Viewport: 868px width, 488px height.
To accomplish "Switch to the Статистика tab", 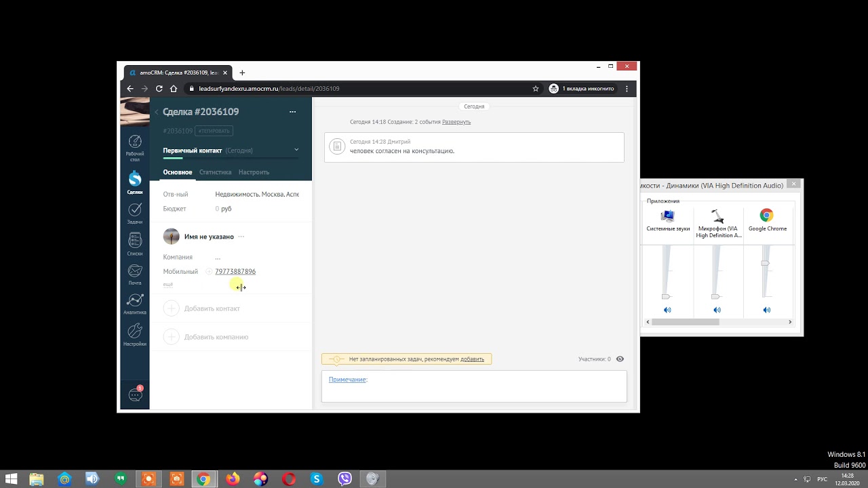I will (x=215, y=172).
